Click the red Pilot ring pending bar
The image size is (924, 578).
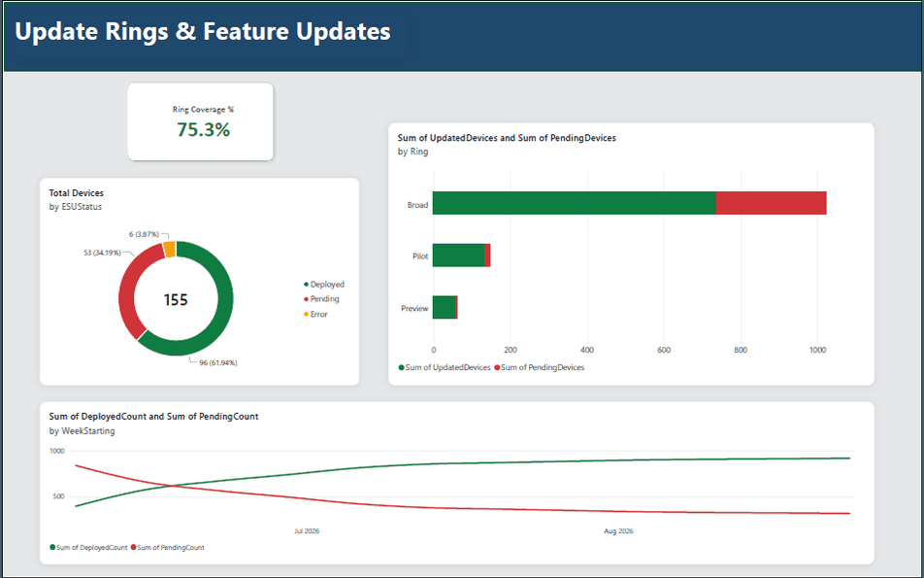pos(487,255)
